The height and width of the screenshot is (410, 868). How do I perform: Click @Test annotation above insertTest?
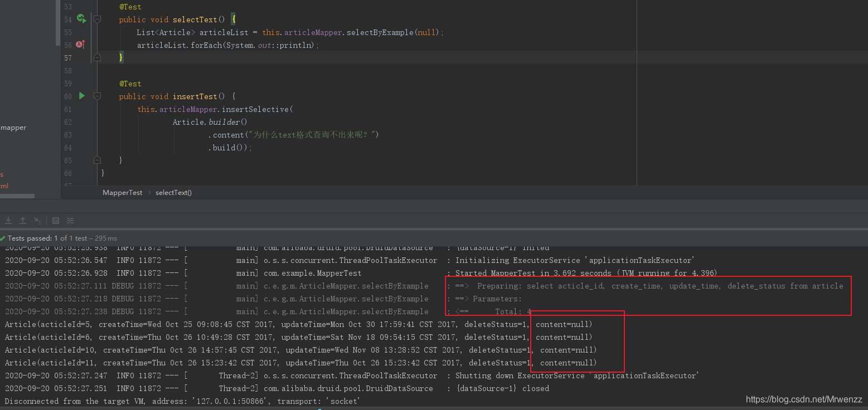coord(130,84)
